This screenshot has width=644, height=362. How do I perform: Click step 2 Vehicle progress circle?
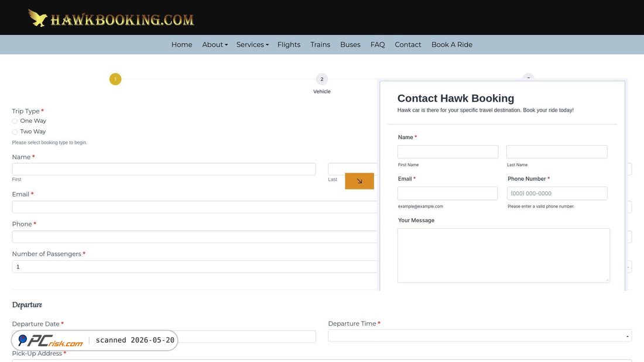(321, 79)
